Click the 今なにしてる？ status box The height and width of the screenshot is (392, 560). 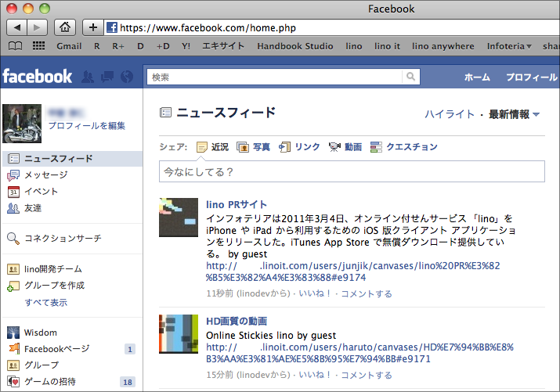[352, 171]
